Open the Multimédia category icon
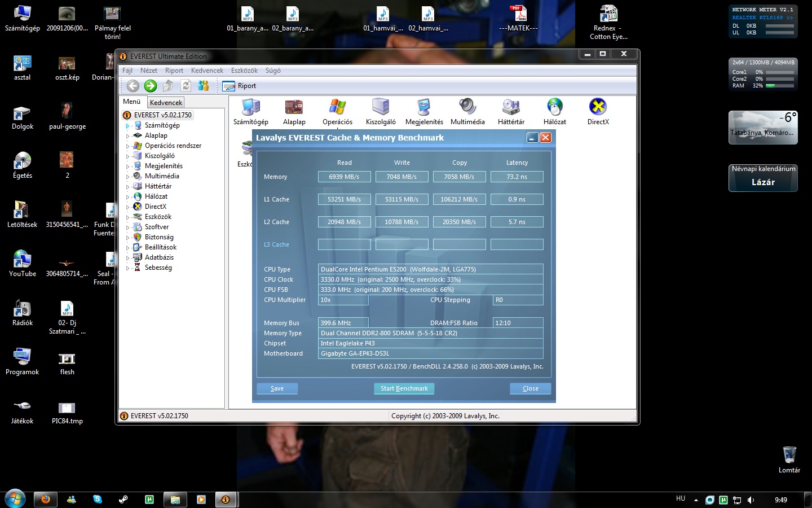Viewport: 812px width, 508px height. click(x=467, y=111)
